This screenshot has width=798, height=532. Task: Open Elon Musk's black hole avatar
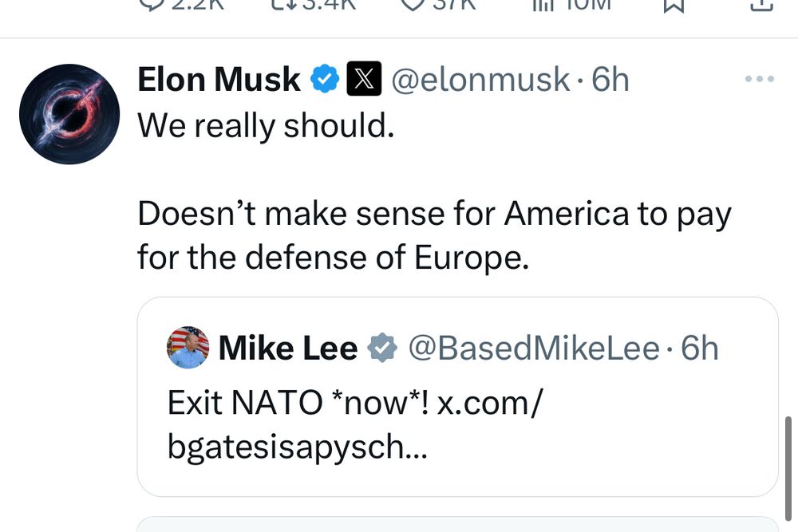(x=69, y=114)
